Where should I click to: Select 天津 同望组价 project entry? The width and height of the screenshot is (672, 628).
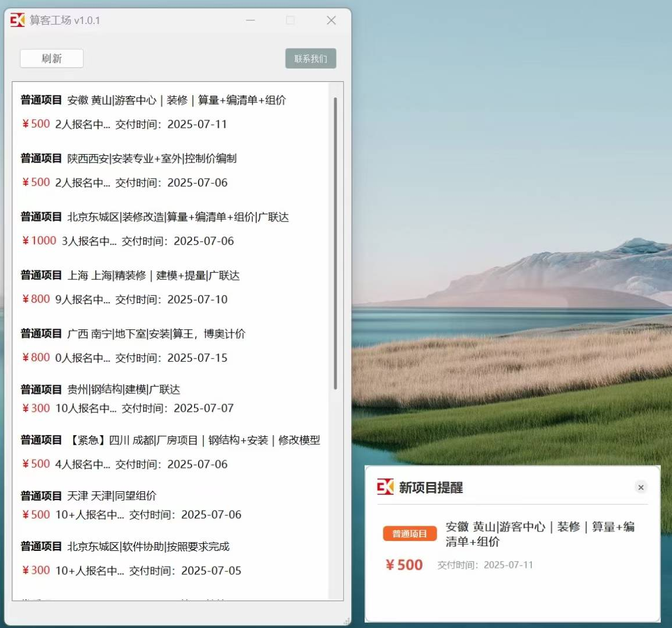click(x=112, y=496)
